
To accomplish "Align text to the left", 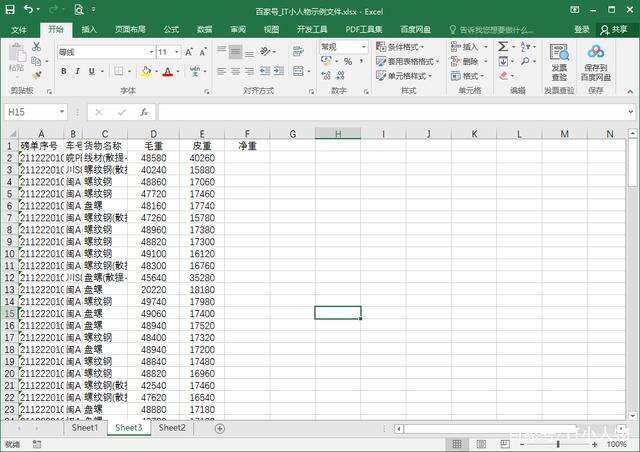I will click(x=221, y=72).
